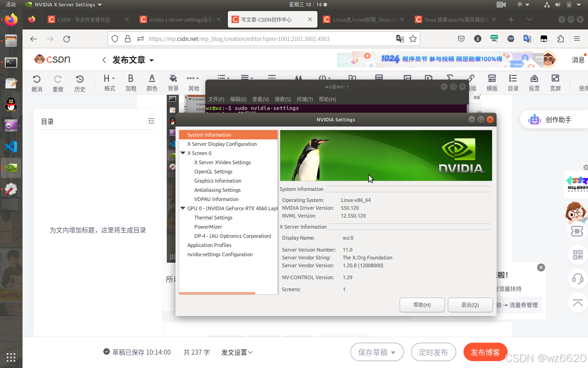Viewport: 588px width, 368px height.
Task: Click the 发布博客 publish blog button
Action: pyautogui.click(x=485, y=352)
